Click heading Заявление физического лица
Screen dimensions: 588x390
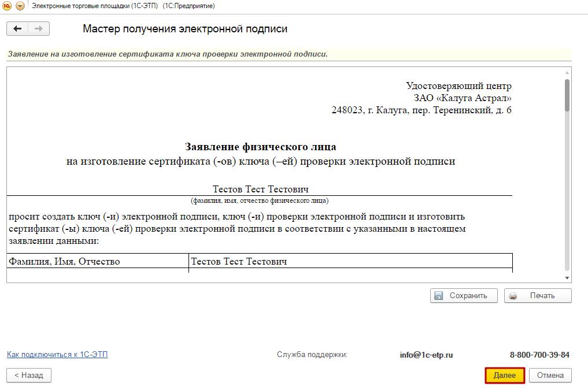[261, 147]
